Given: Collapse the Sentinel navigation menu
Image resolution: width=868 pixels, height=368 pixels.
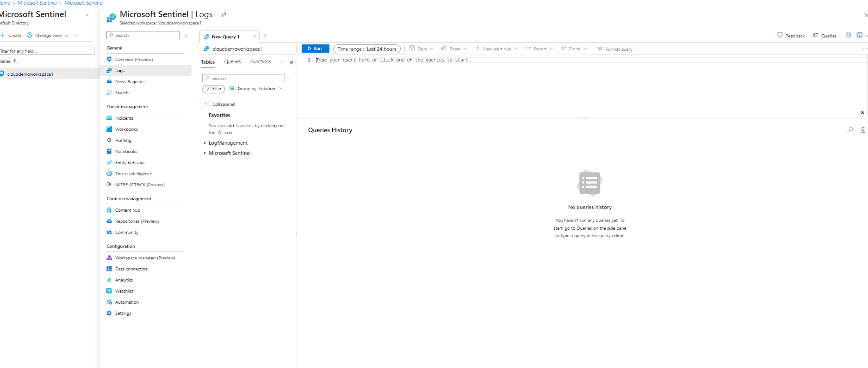Looking at the screenshot, I should click(x=186, y=36).
